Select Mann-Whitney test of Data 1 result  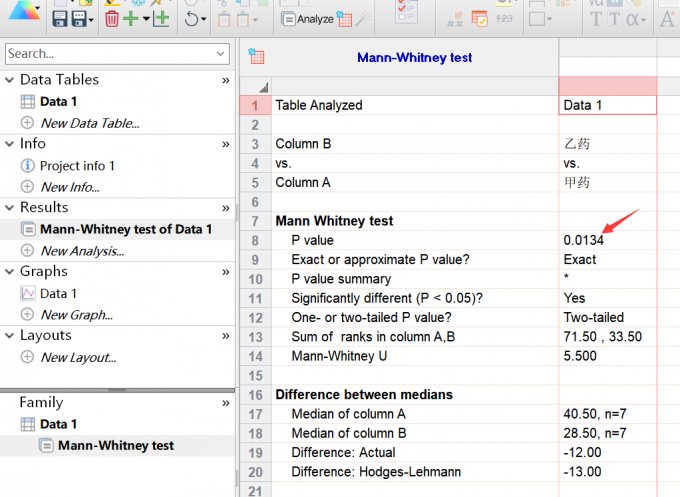(126, 229)
